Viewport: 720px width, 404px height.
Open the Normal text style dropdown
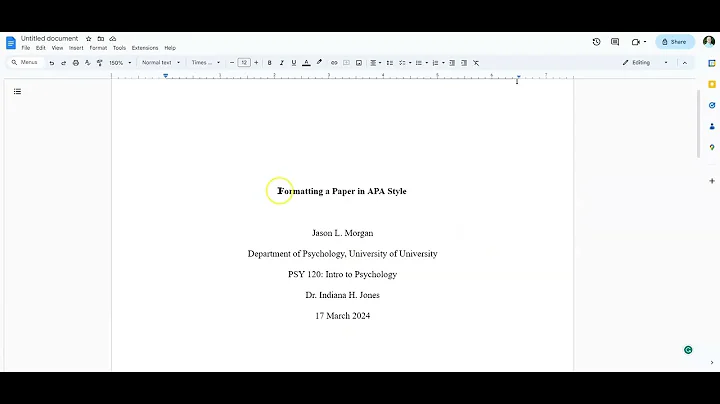pos(161,63)
